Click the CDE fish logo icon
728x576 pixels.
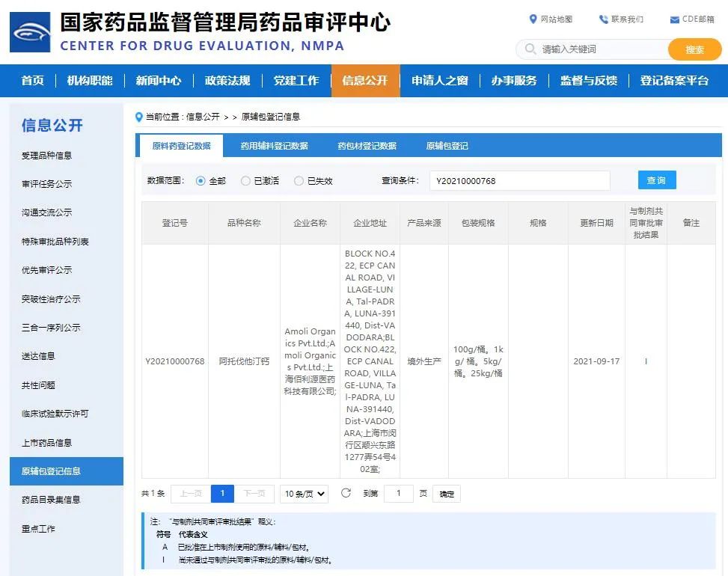click(30, 32)
